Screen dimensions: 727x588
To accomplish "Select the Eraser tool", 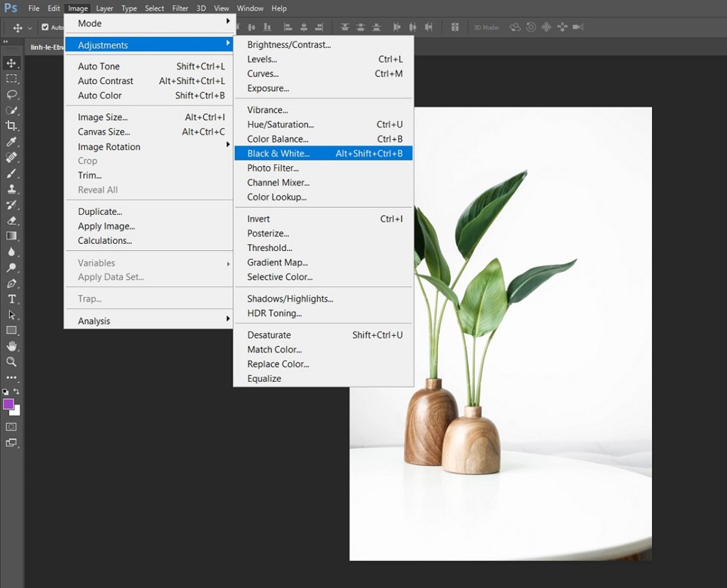I will point(11,221).
